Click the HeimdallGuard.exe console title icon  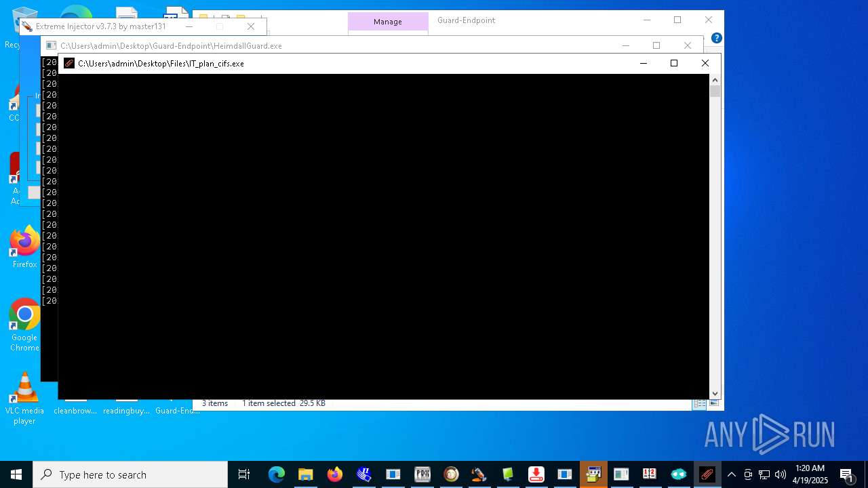tap(51, 45)
